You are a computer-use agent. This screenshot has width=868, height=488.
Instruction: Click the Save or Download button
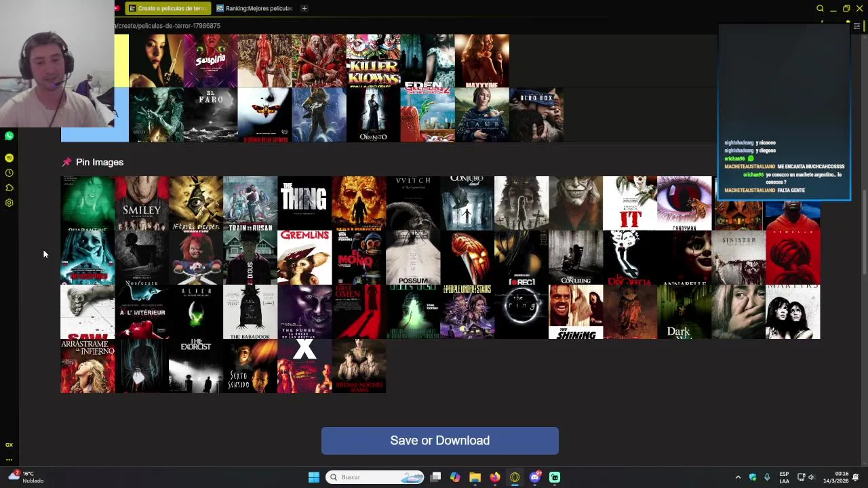click(x=440, y=441)
